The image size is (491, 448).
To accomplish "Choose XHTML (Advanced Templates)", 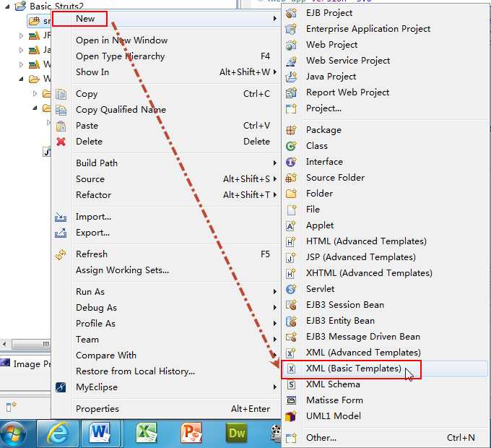I will pos(369,273).
